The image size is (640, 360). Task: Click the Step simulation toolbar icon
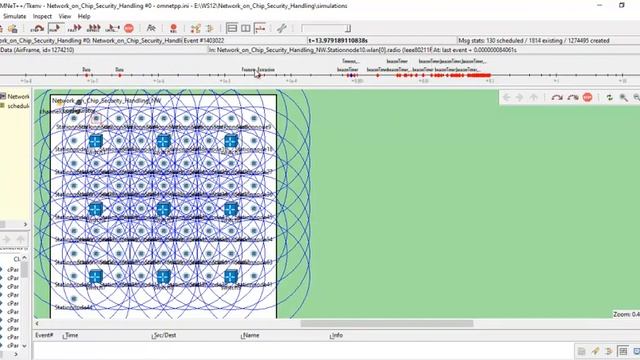[38, 28]
